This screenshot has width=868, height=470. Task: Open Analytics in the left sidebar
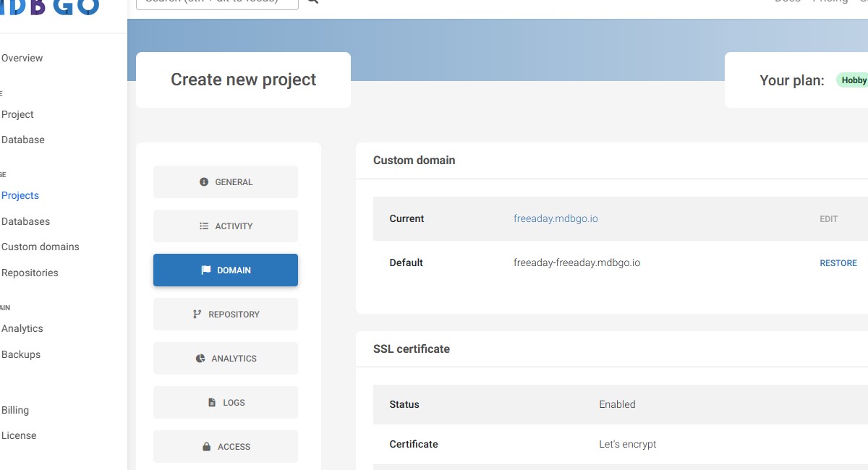pos(22,328)
